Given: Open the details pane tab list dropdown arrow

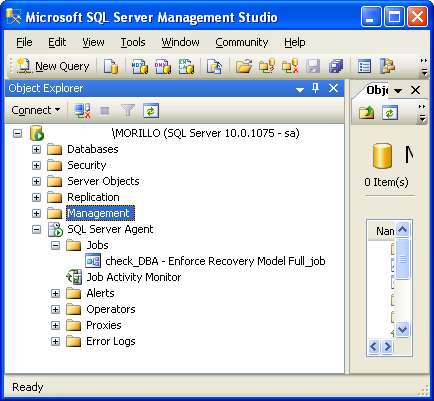Looking at the screenshot, I should click(x=398, y=90).
